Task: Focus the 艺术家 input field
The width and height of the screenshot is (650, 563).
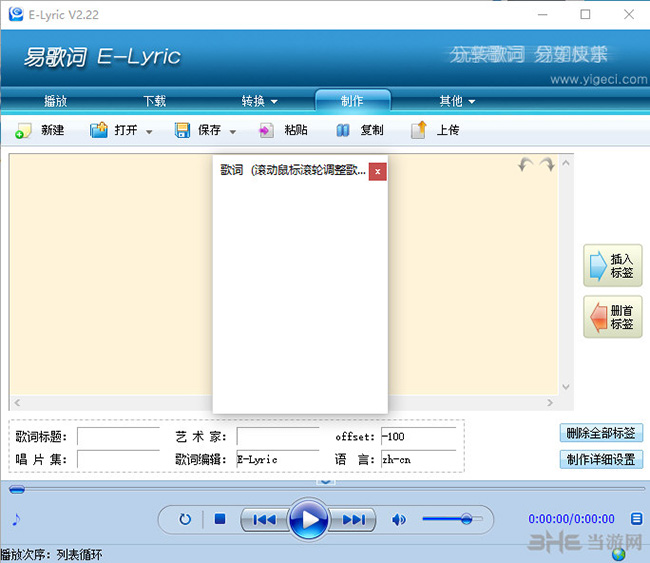Action: (278, 437)
